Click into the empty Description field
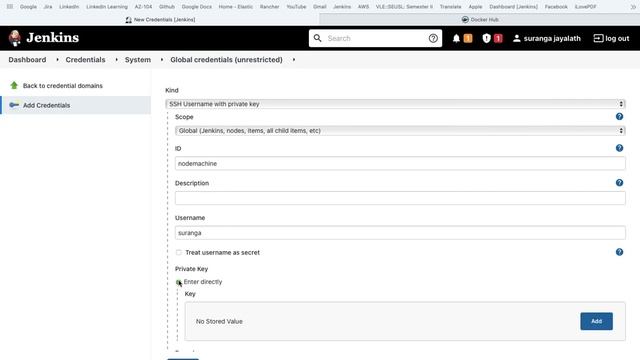640x360 pixels. coord(400,198)
